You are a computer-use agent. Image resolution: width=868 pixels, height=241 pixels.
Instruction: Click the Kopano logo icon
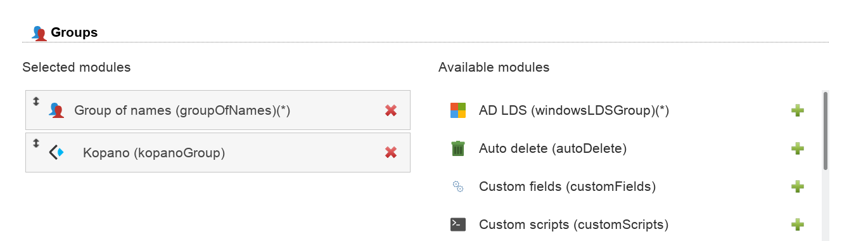click(x=57, y=152)
